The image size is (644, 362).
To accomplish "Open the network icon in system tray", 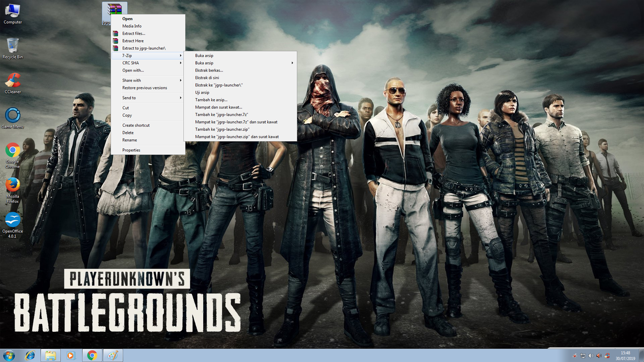I will pos(582,356).
